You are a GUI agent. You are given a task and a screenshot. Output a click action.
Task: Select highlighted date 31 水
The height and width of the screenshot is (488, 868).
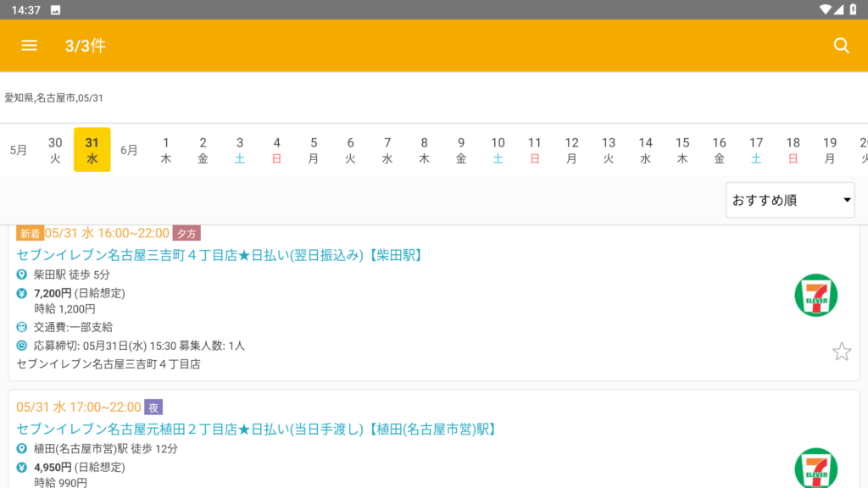point(92,150)
